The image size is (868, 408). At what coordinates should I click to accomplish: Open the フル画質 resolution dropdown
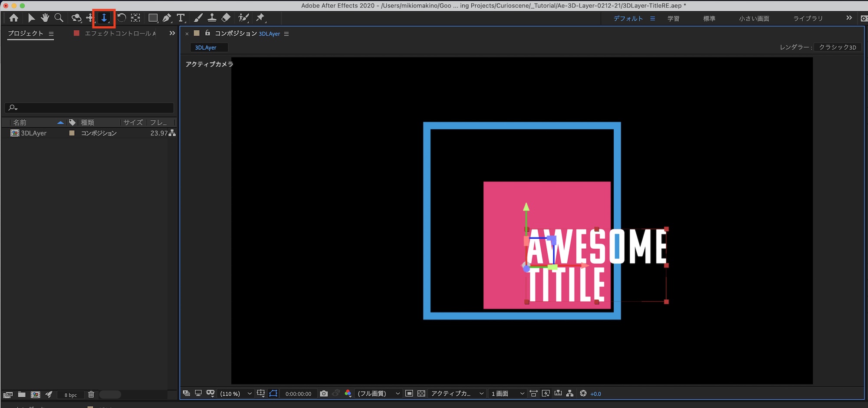[378, 394]
